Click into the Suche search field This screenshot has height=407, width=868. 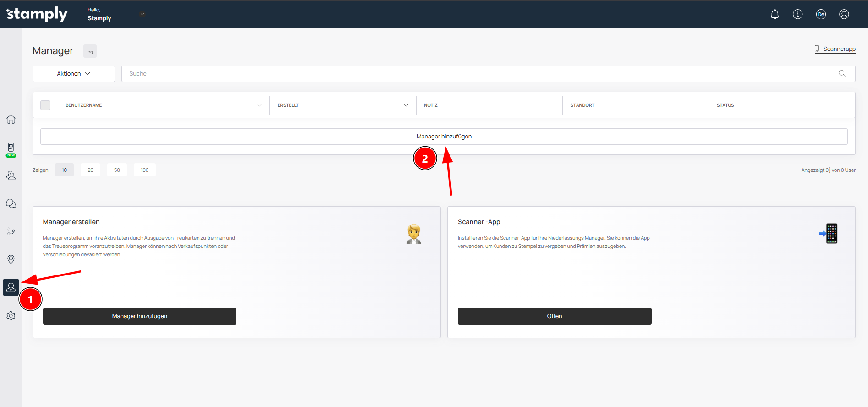pyautogui.click(x=481, y=74)
